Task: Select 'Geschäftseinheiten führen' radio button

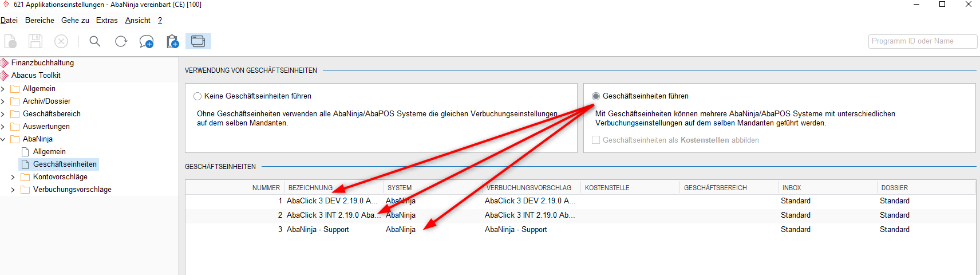Action: [x=596, y=96]
